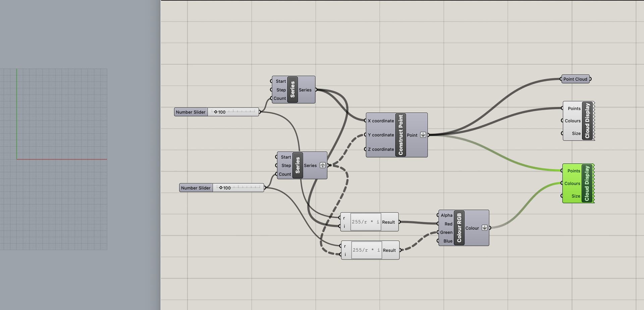Image resolution: width=644 pixels, height=310 pixels.
Task: Select the Point Cloud parameter
Action: coord(576,79)
